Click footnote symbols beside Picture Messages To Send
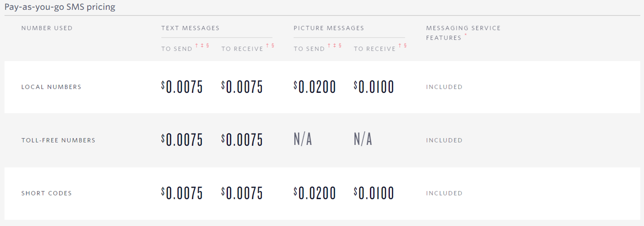This screenshot has width=644, height=226. click(335, 46)
